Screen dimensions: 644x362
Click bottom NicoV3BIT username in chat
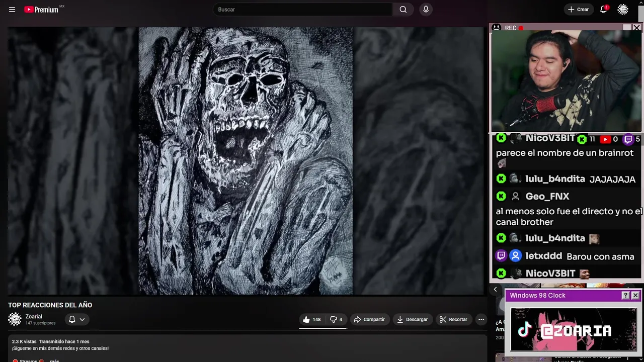pyautogui.click(x=550, y=274)
